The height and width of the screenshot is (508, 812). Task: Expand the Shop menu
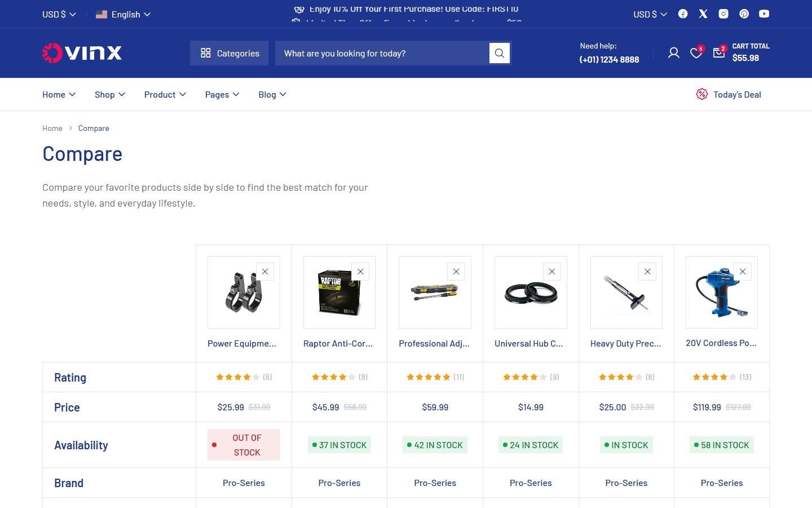pos(110,95)
